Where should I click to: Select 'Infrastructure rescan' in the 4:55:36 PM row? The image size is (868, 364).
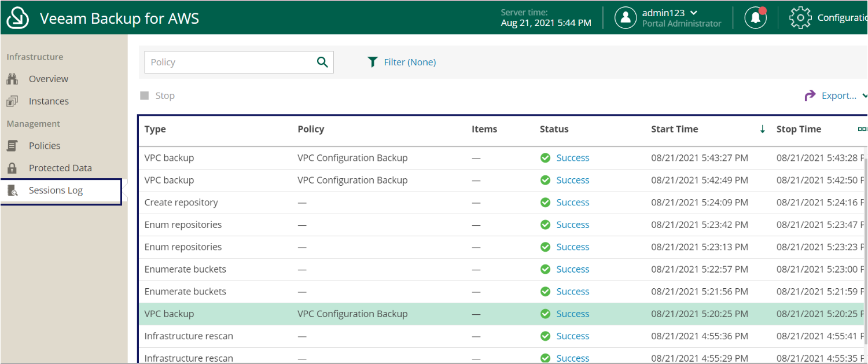[189, 336]
